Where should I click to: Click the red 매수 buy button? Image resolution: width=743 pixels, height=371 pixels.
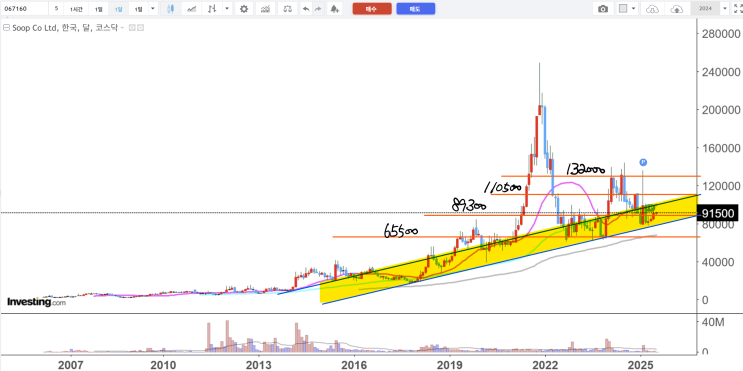pyautogui.click(x=372, y=9)
